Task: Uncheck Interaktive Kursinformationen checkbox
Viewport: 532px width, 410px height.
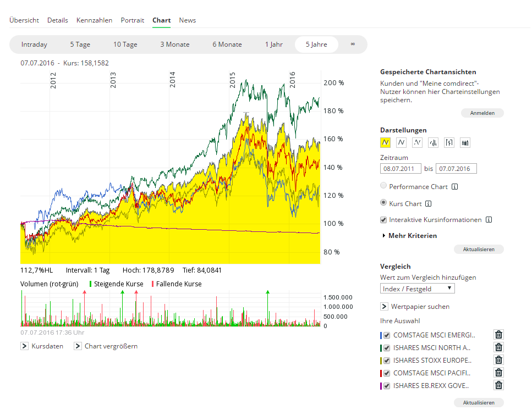Action: (384, 220)
